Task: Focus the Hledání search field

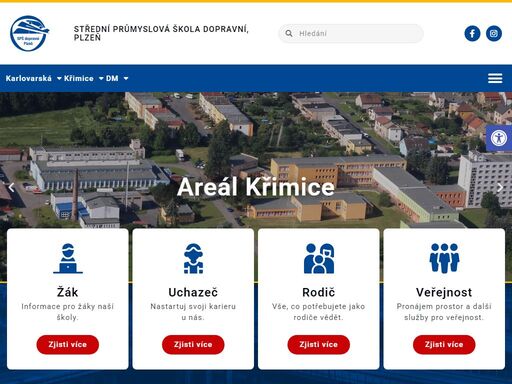Action: click(351, 33)
